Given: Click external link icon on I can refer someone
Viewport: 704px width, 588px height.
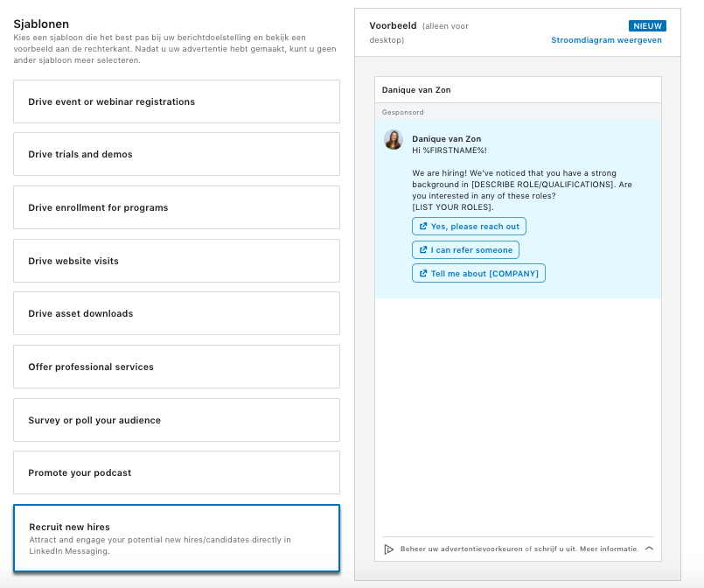Looking at the screenshot, I should point(423,249).
